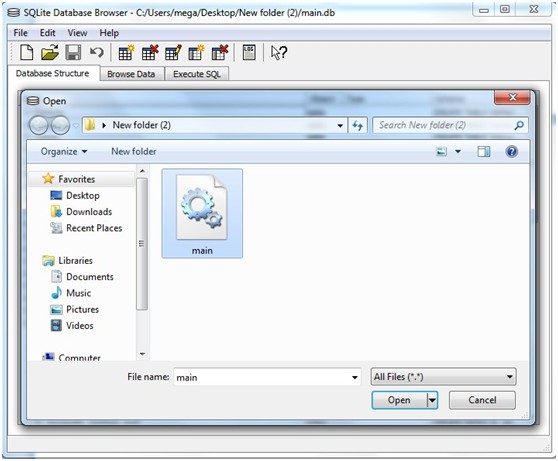
Task: Click the navigation pane scroll down arrow
Action: [142, 354]
